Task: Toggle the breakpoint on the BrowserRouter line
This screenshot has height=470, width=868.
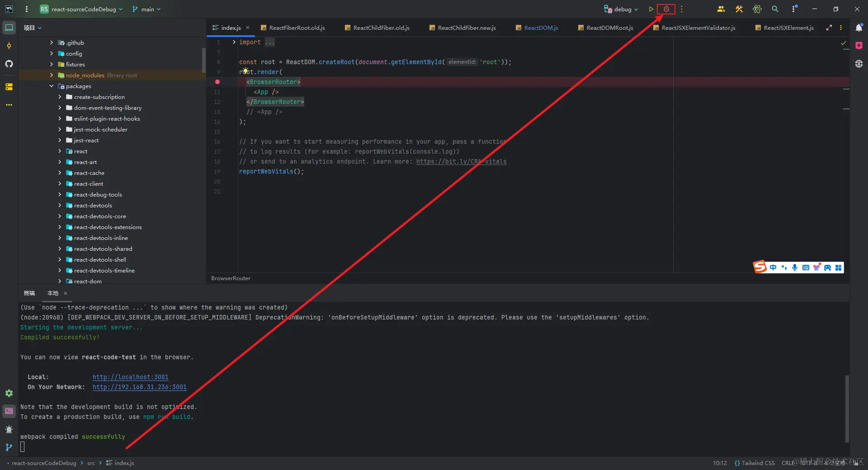Action: point(217,82)
